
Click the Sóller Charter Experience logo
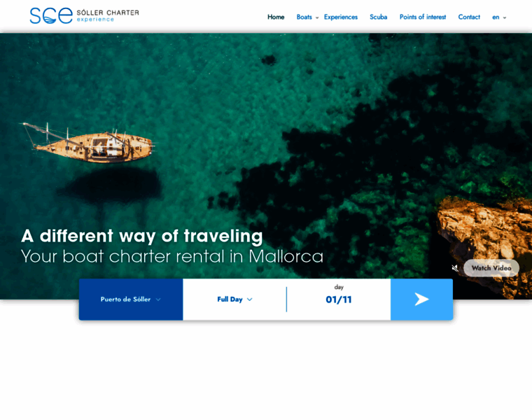(85, 16)
